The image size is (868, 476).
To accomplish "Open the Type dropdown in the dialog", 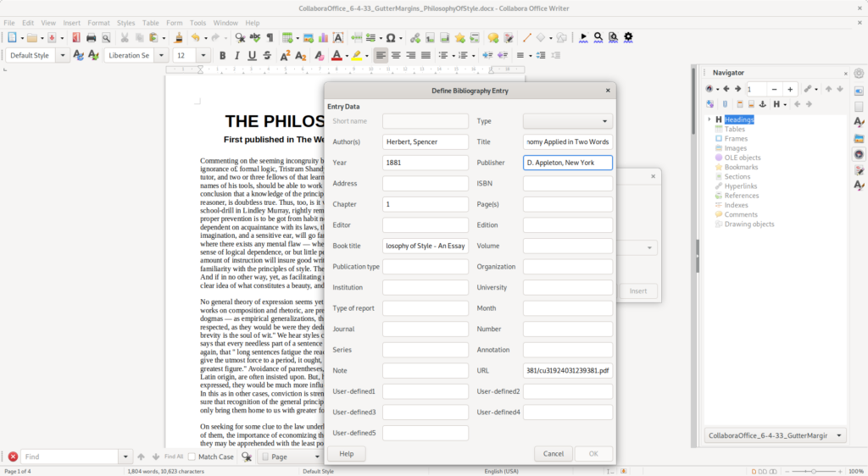I will (x=567, y=121).
